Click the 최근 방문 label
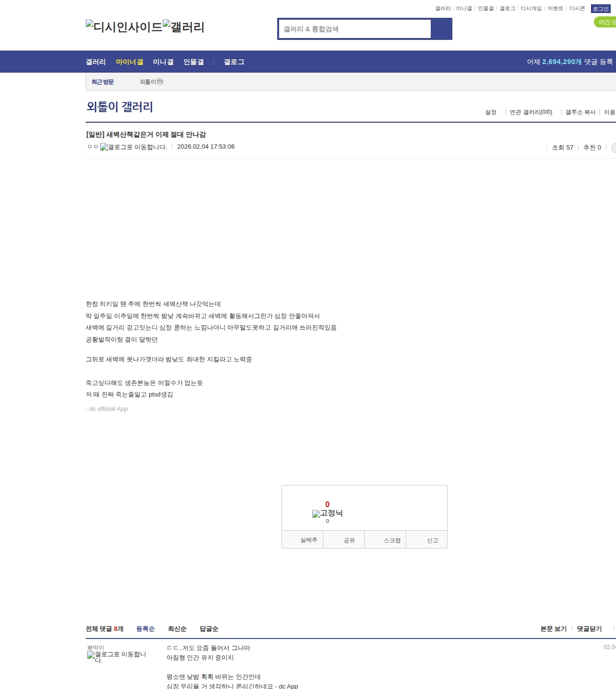The image size is (616, 689). click(103, 82)
